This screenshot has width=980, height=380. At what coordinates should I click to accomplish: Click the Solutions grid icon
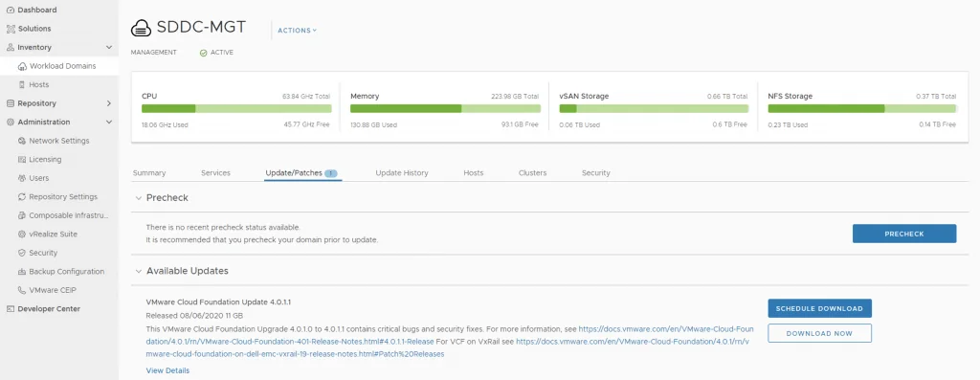pyautogui.click(x=10, y=29)
